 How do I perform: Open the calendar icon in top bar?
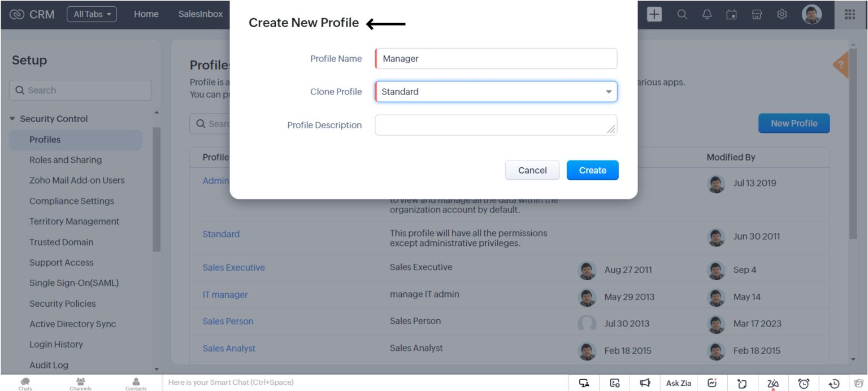coord(731,14)
